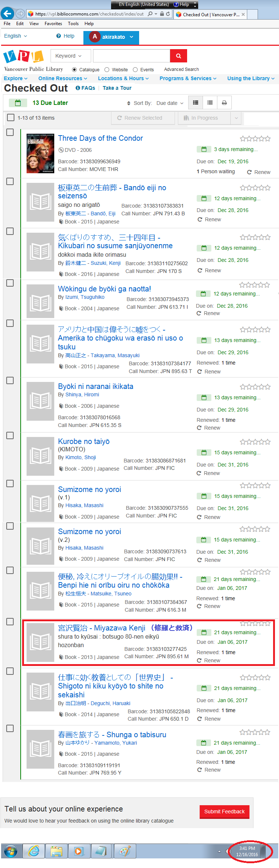Click the print icon in the toolbar
Viewport: 279px width, 868px height.
[x=224, y=103]
